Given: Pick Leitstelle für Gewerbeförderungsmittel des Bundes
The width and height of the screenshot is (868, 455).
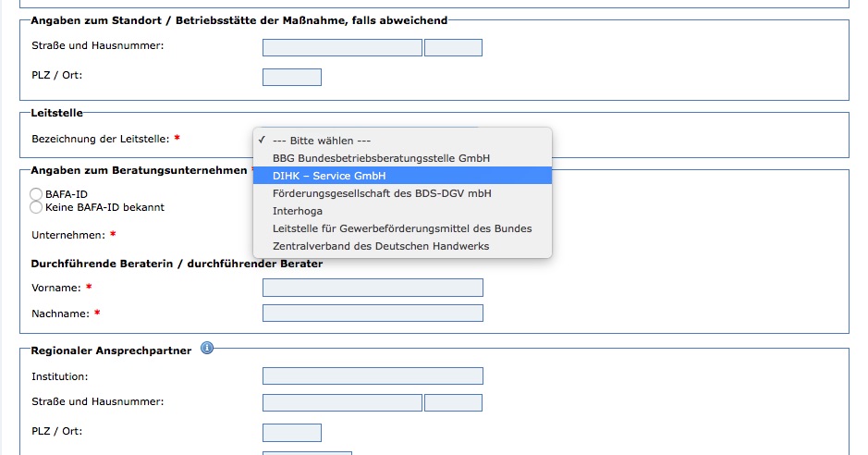Looking at the screenshot, I should tap(402, 228).
